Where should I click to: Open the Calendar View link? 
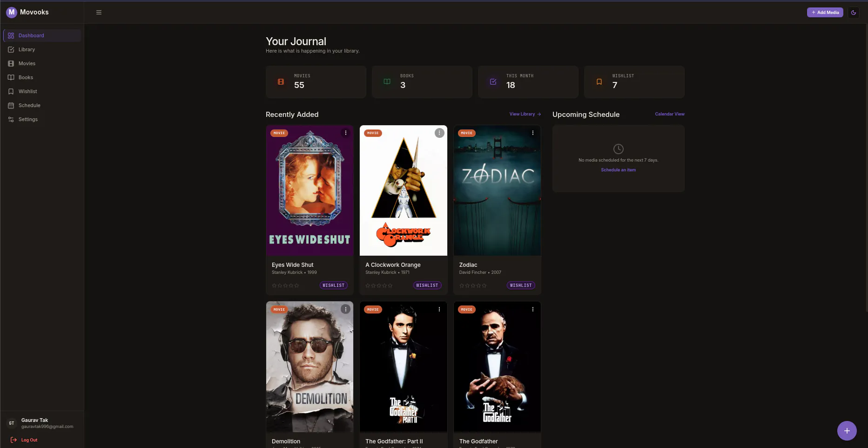(670, 114)
